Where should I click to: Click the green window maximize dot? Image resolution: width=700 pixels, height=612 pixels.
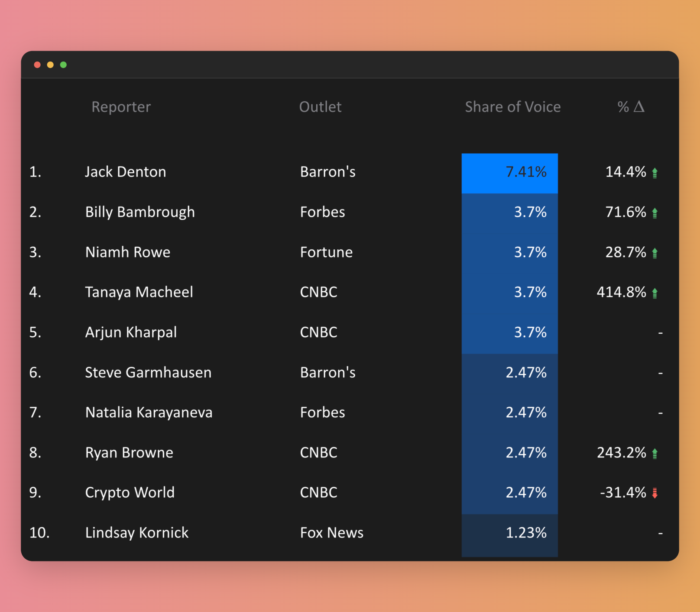coord(63,65)
